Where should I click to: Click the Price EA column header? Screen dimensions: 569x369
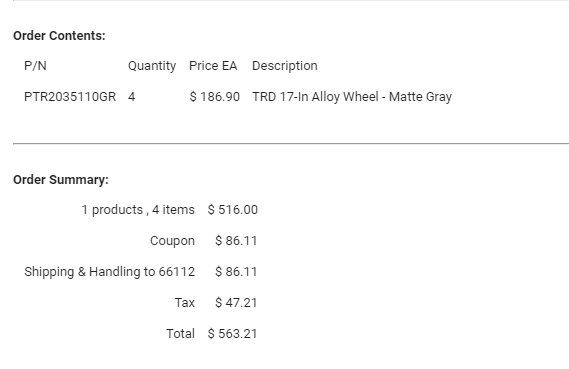click(213, 66)
